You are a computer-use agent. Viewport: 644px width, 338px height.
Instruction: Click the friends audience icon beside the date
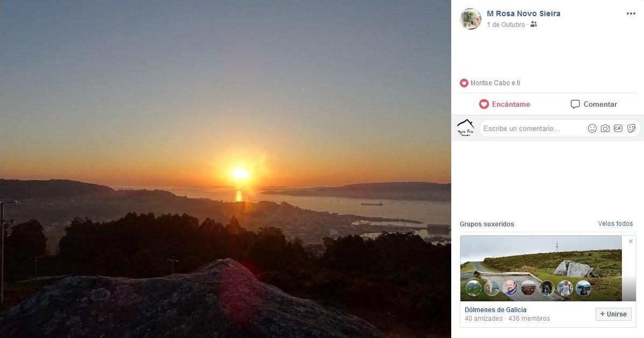pos(534,24)
